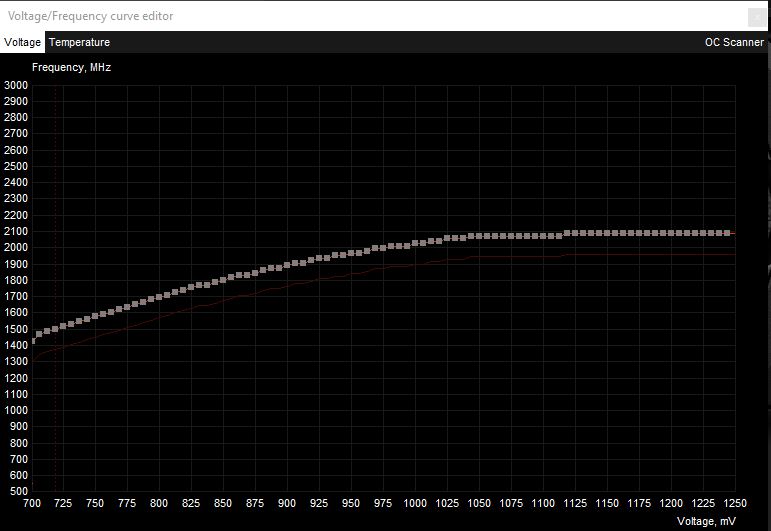Viewport: 771px width, 531px height.
Task: Close the Voltage/Frequency curve editor window
Action: point(757,18)
